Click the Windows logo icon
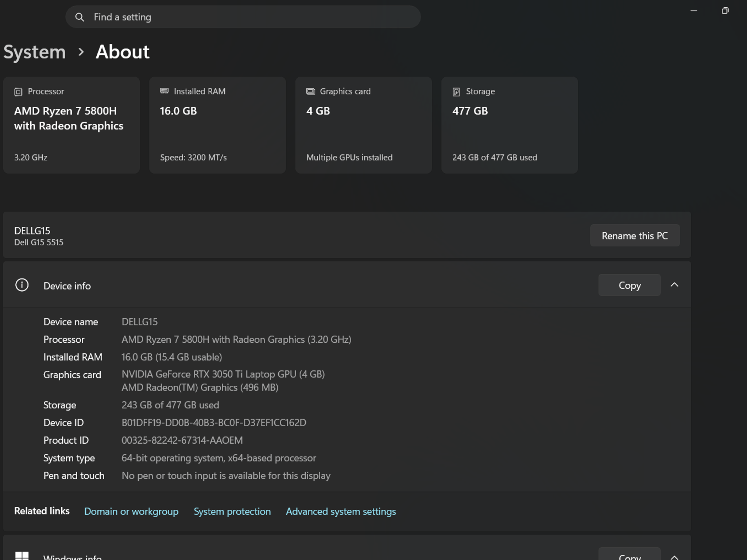Viewport: 747px width, 560px height. point(22,555)
